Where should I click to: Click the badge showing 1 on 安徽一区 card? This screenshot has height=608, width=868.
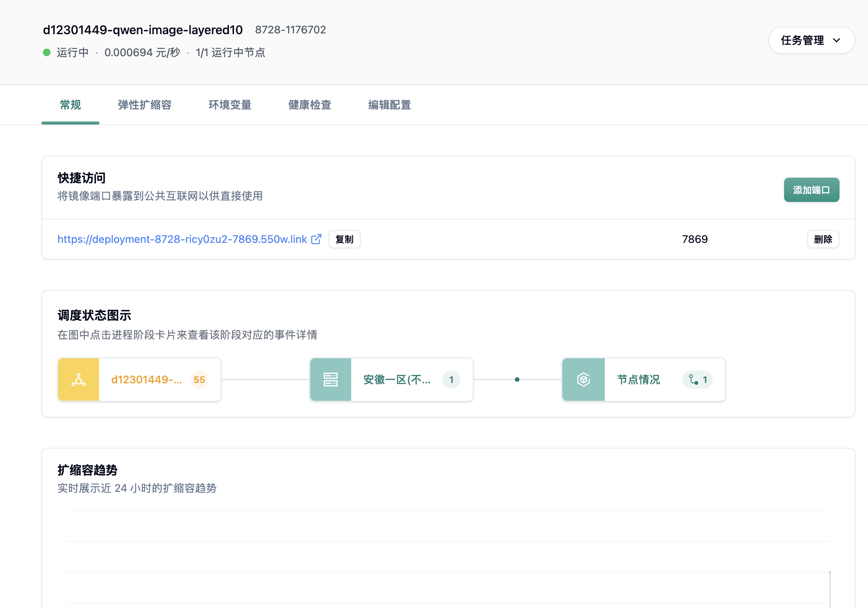pyautogui.click(x=451, y=380)
